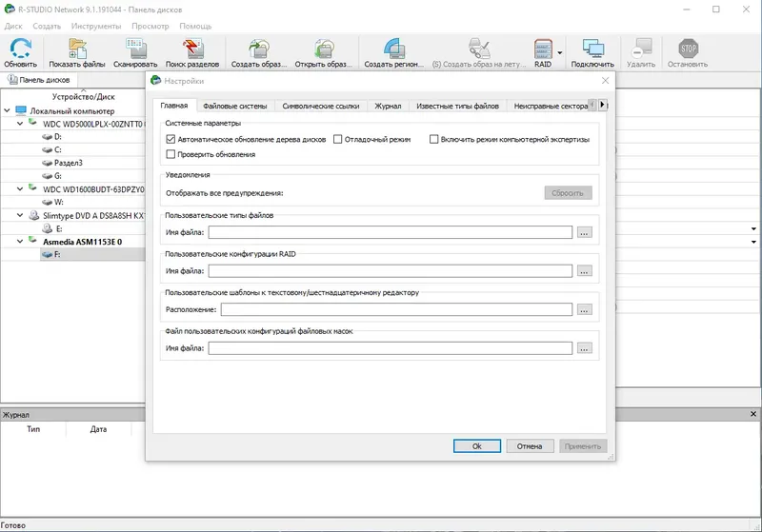Viewport: 762px width, 532px height.
Task: Collapse the Slimtype DVD node
Action: pyautogui.click(x=20, y=215)
